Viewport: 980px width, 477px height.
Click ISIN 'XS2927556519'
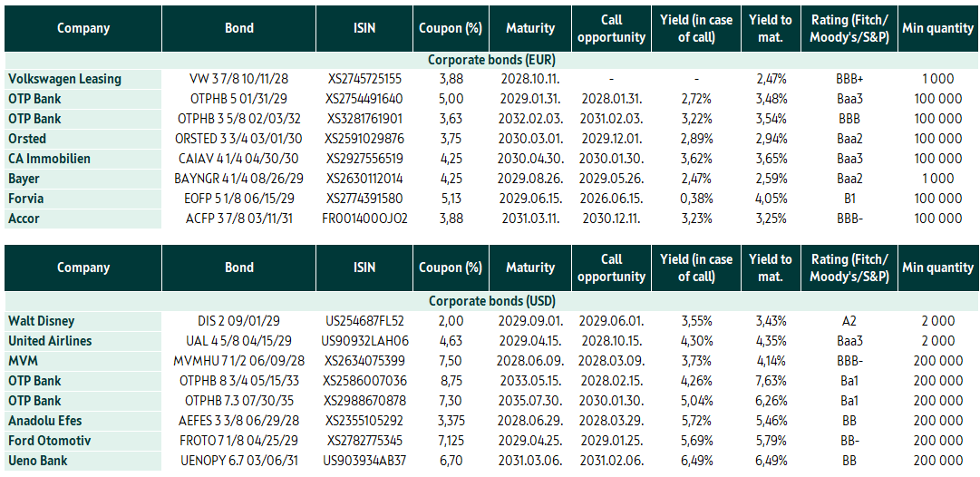pyautogui.click(x=364, y=159)
